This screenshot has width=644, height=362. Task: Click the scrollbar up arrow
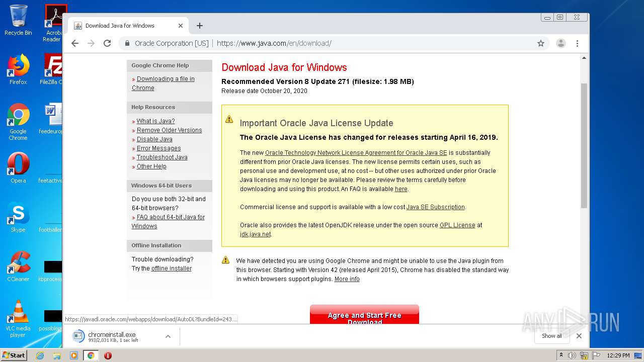(x=584, y=58)
